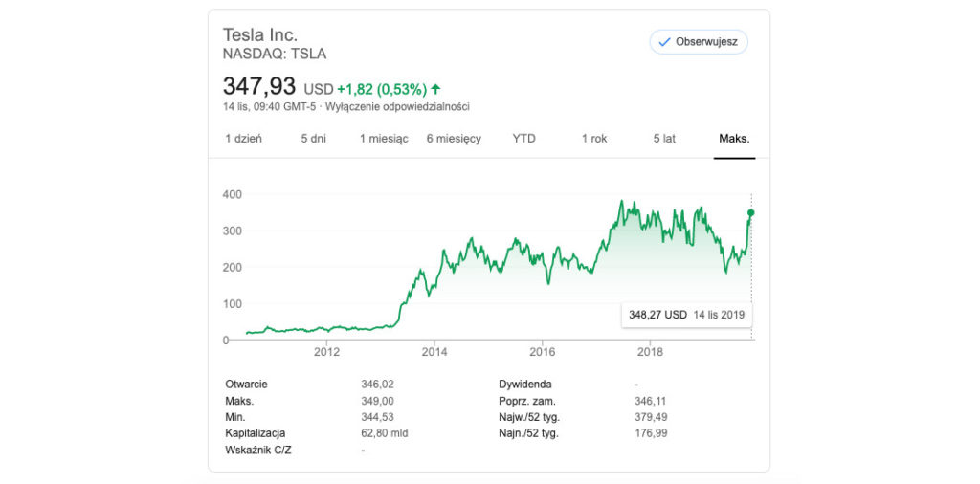Choose the 1 rok range tab
Viewport: 980px width, 484px height.
click(x=594, y=139)
